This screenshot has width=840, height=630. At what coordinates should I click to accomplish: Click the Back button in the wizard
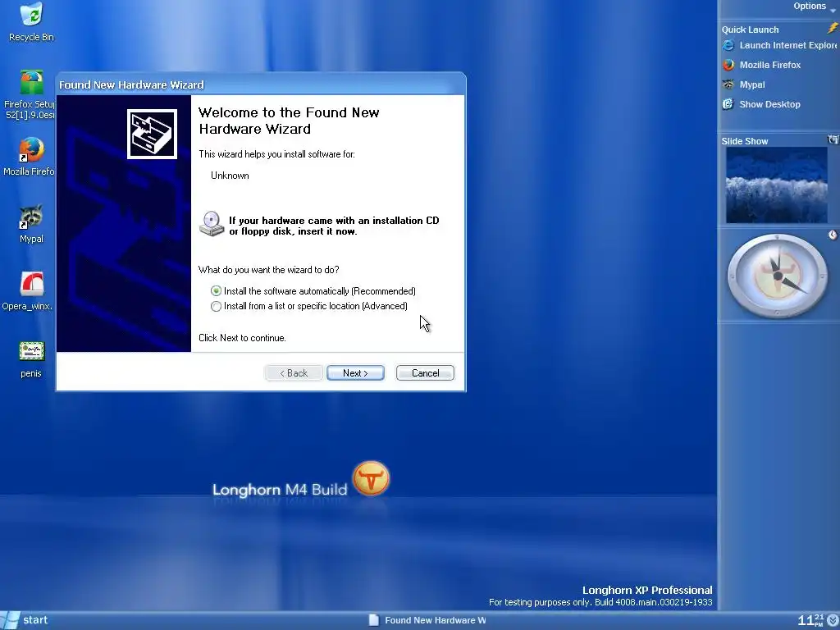[294, 373]
